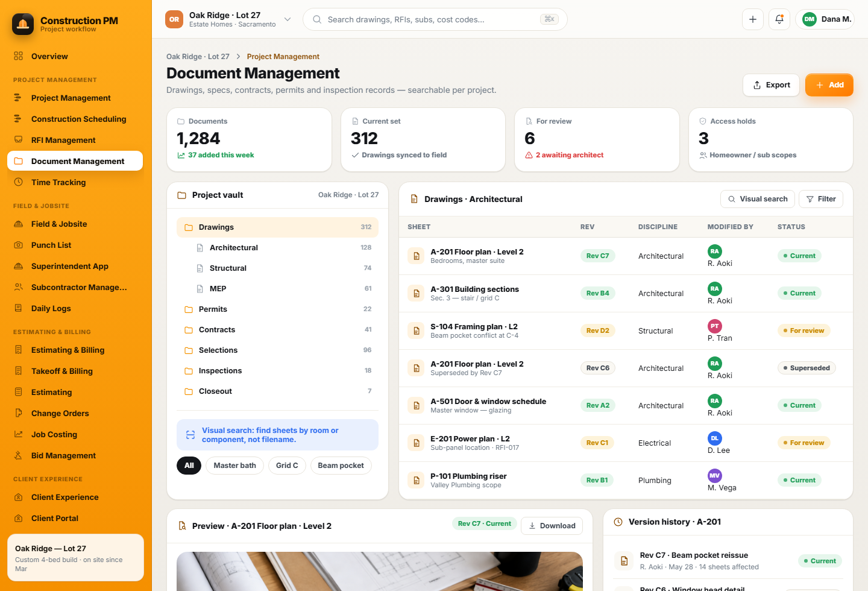Click the Rev C7 badge in table
The width and height of the screenshot is (868, 591).
pos(597,256)
